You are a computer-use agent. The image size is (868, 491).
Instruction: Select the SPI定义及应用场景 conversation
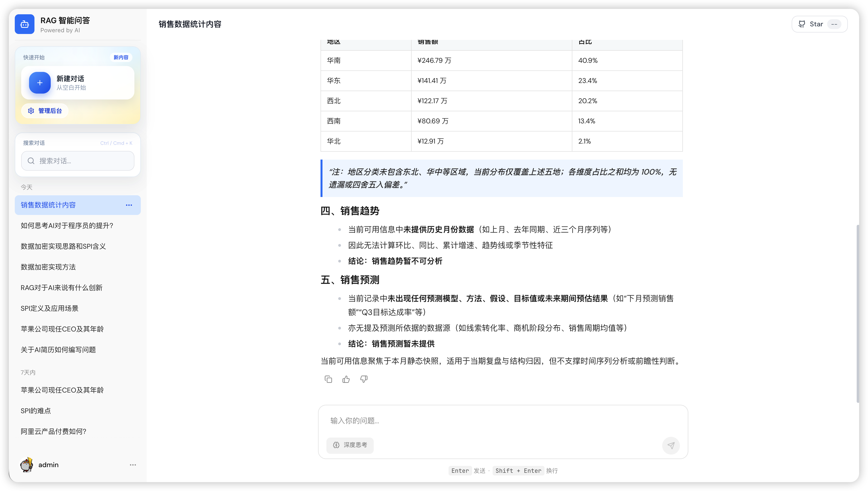coord(49,308)
